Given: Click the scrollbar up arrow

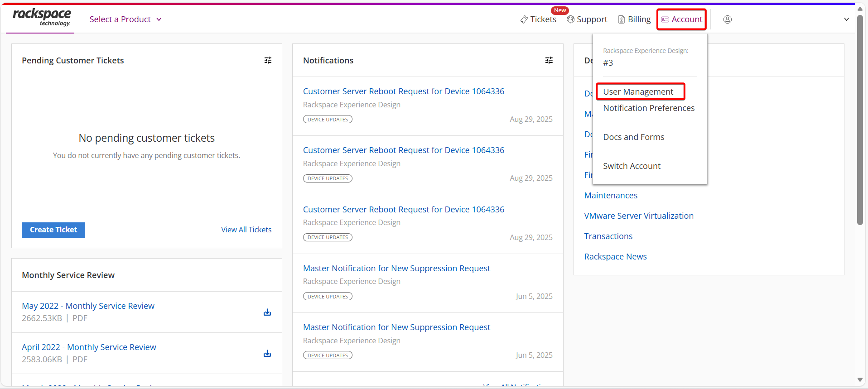Looking at the screenshot, I should (x=860, y=9).
